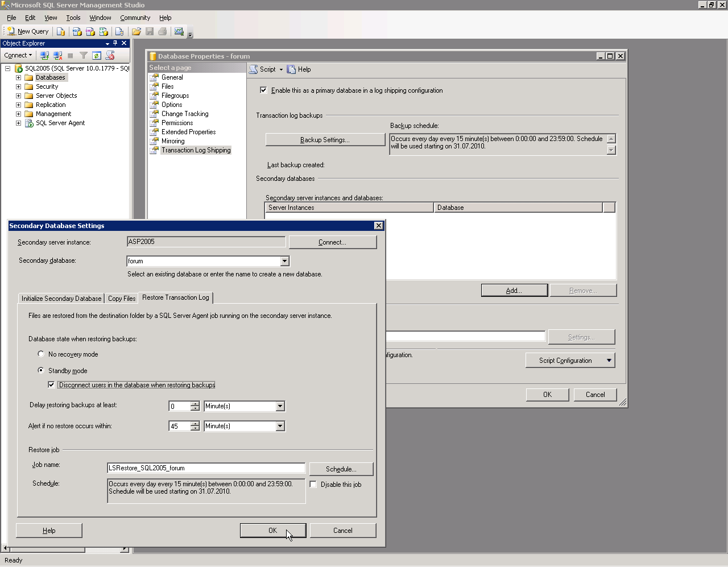
Task: Open the Tools menu
Action: tap(73, 18)
